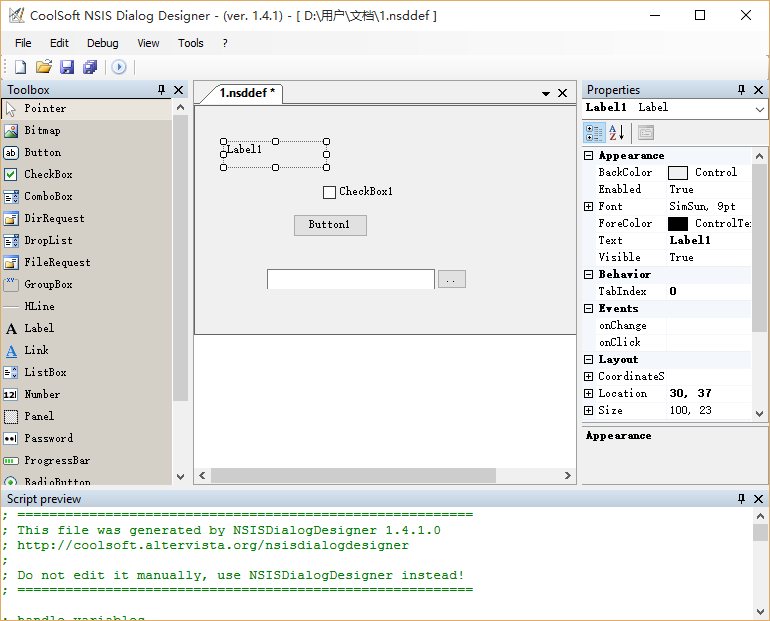Click the file path text field on the form
Image resolution: width=770 pixels, height=621 pixels.
(x=350, y=279)
